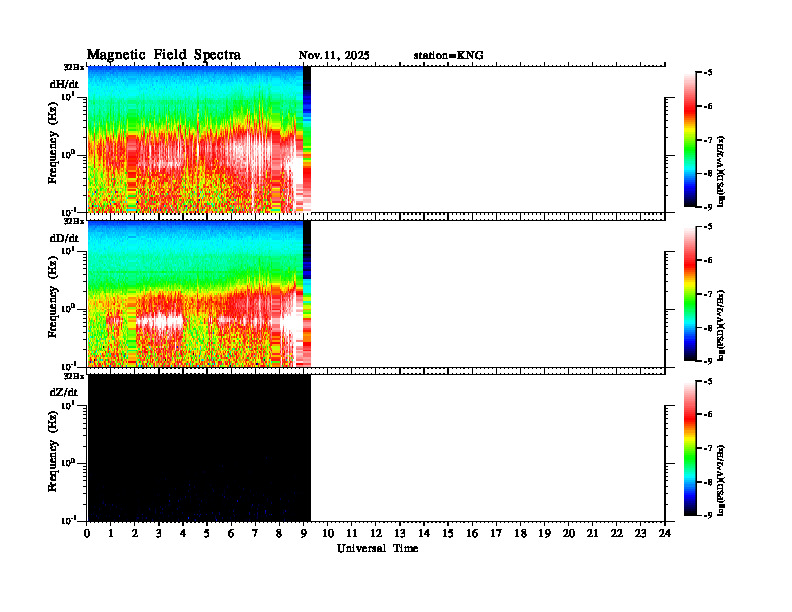Click hour 21 on the Universal Time axis

592,533
